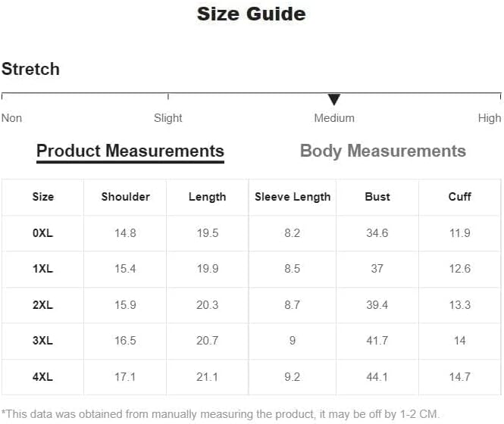Click the 44.1 bust value for 4XL
Screen dimensions: 504x424
377,377
